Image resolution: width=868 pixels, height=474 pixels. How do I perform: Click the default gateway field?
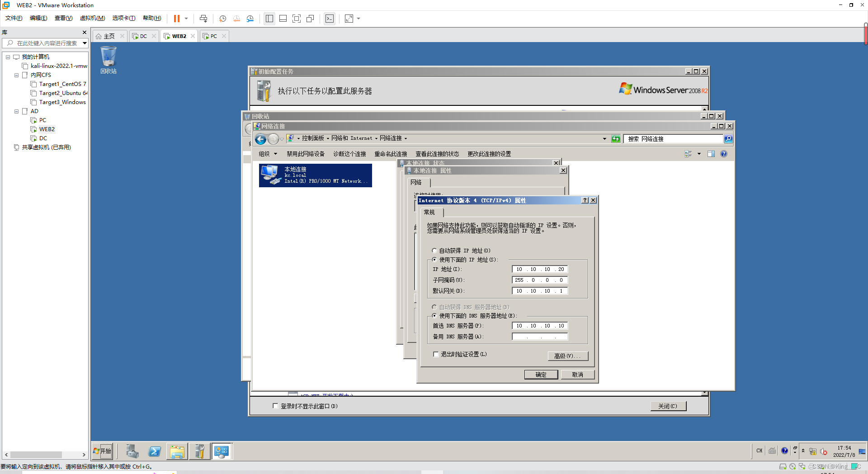click(540, 291)
